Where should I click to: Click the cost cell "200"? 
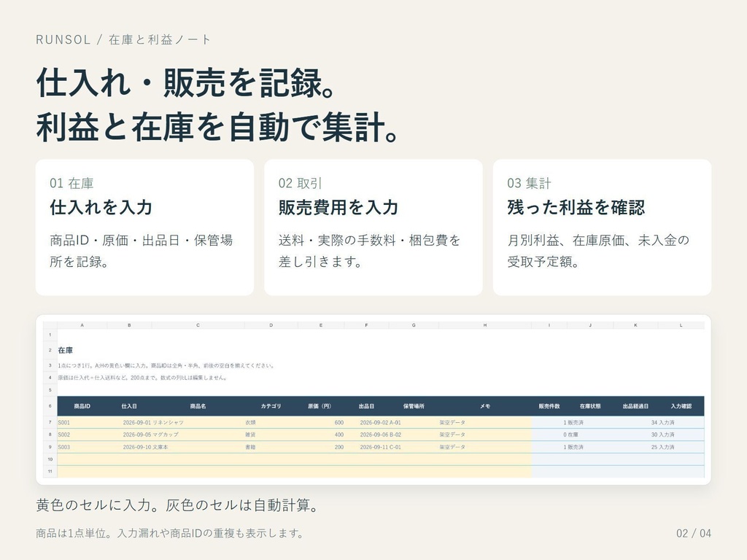tap(338, 447)
